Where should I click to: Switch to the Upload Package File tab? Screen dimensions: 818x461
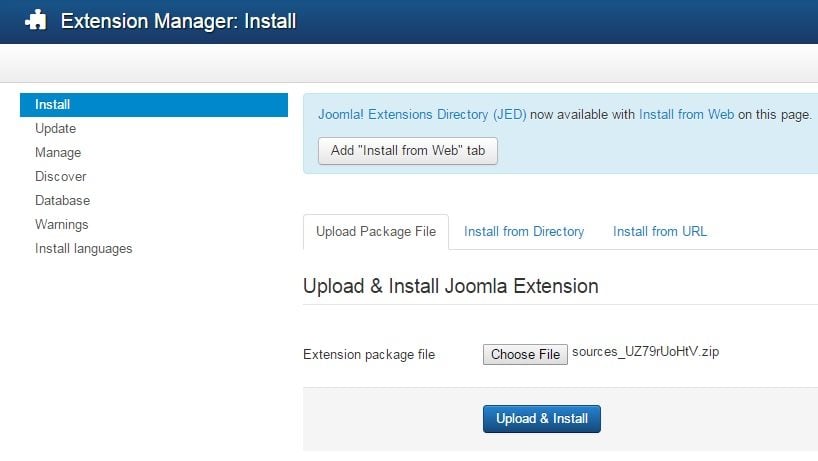[x=376, y=232]
